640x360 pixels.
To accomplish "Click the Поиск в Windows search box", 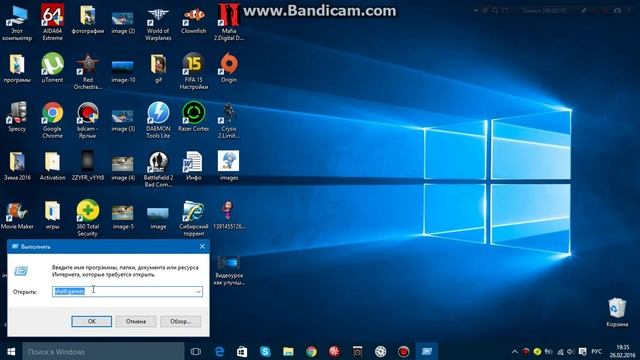I will coord(103,351).
